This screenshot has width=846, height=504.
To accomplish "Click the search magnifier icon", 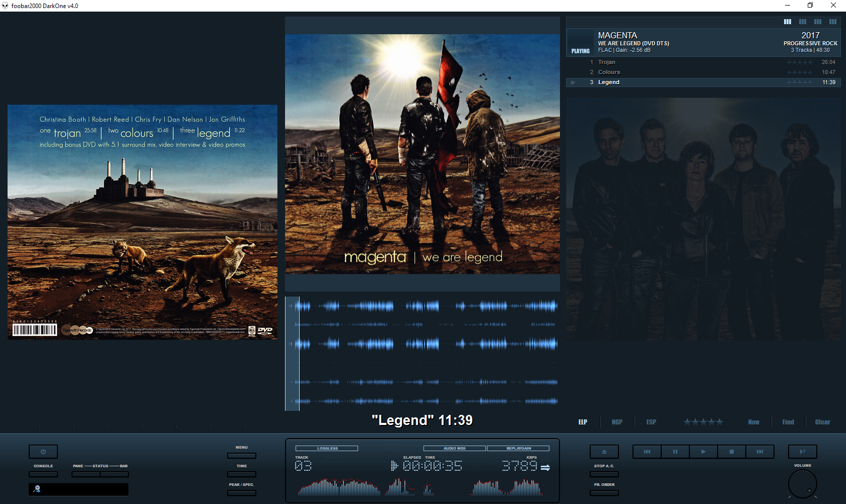I will 37,489.
